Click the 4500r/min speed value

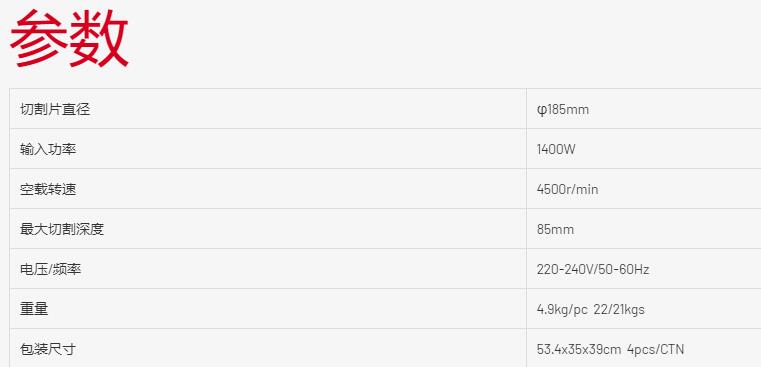567,189
